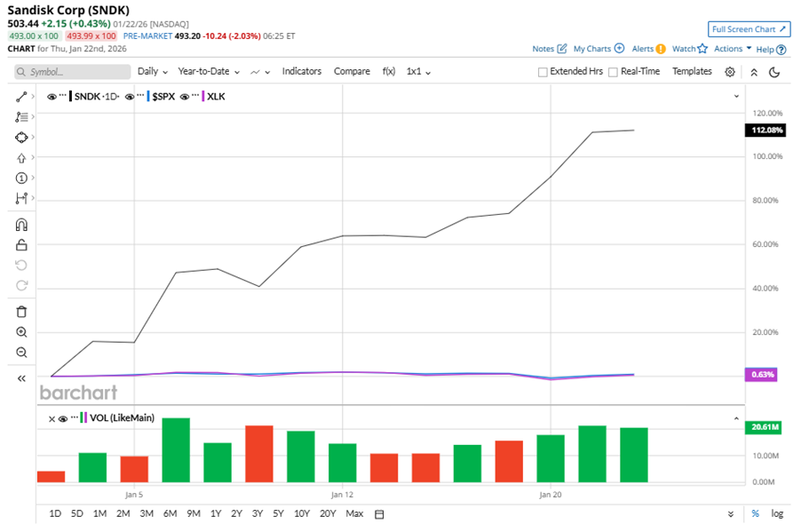Open the Templates menu
This screenshot has width=801, height=532.
coord(692,72)
